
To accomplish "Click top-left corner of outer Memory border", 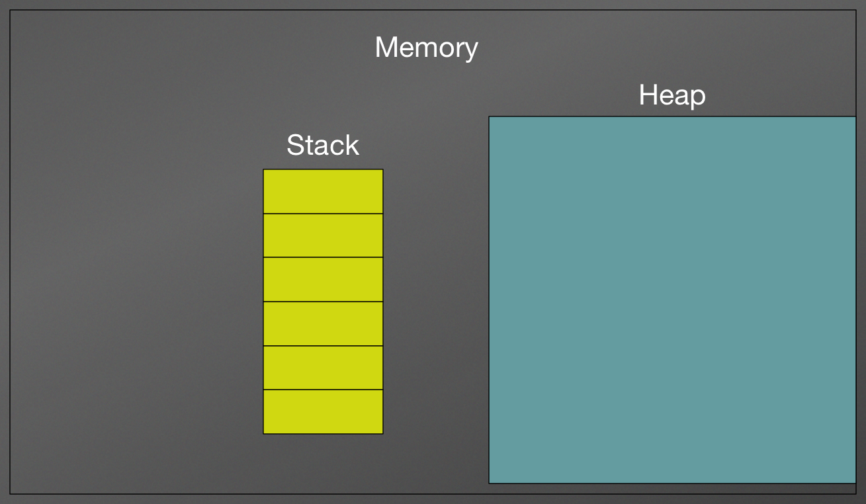I will pos(10,10).
